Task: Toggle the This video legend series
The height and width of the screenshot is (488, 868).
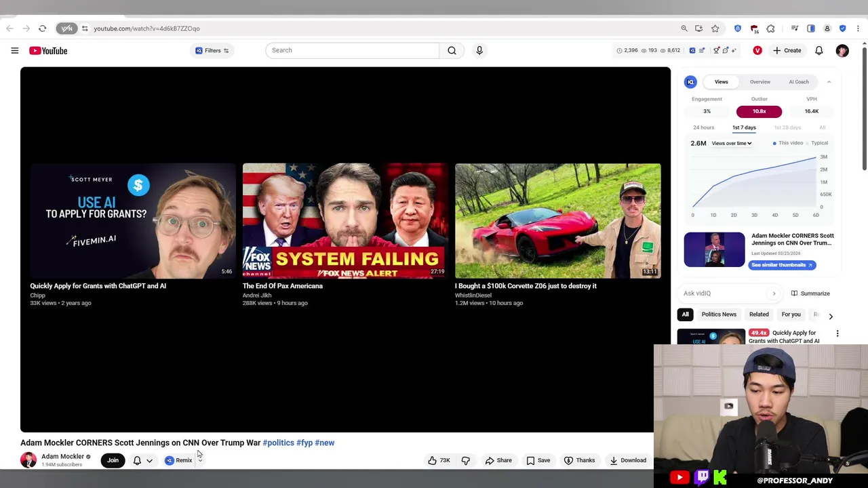Action: click(788, 143)
